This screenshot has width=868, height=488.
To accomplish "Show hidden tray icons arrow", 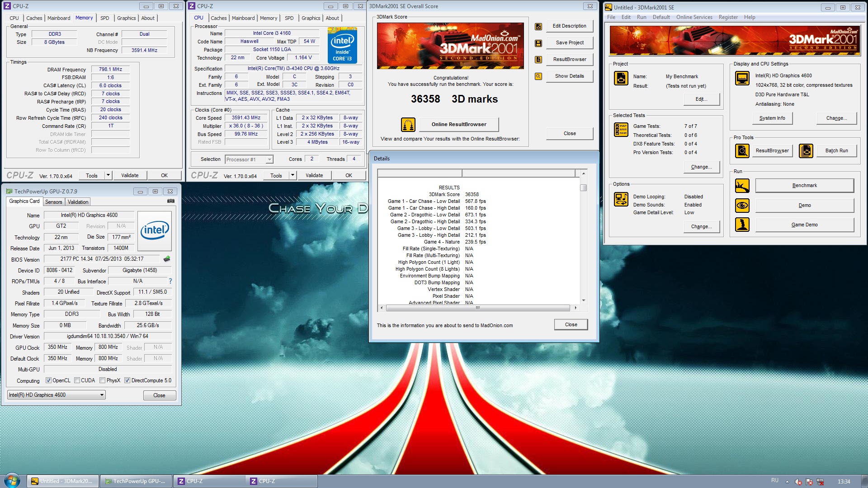I will tap(787, 482).
